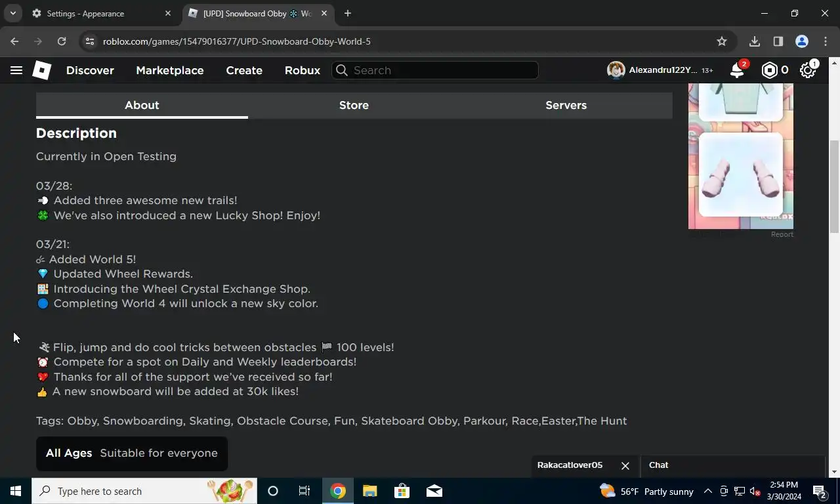Click the 'Updated Wheel Rewards.' line
The image size is (840, 504).
click(115, 274)
